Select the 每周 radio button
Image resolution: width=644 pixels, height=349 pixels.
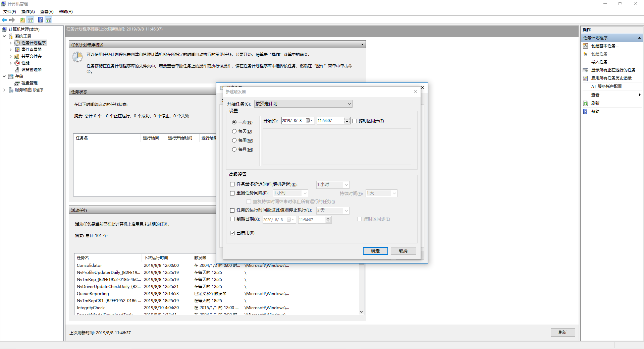pos(234,140)
